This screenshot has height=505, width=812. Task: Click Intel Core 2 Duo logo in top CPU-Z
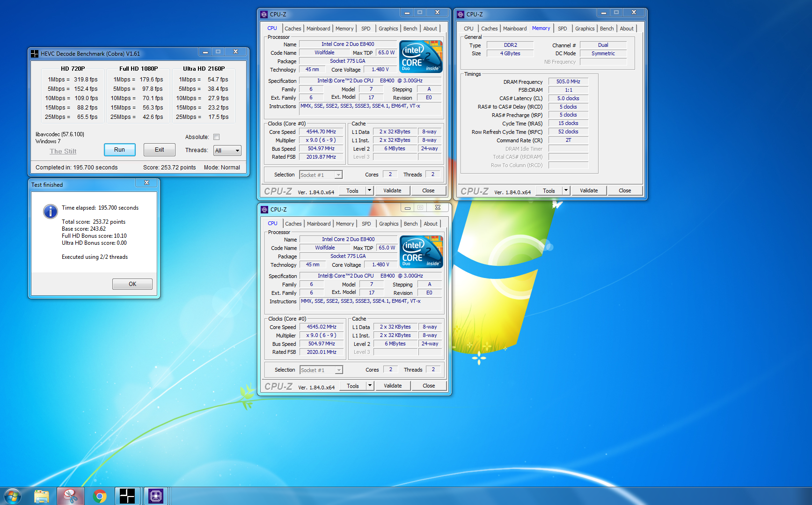421,56
